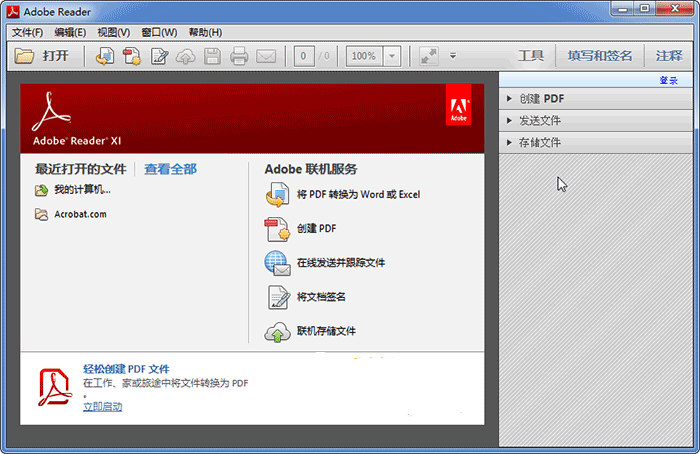Click the 登录 sign-in link
700x454 pixels.
[668, 81]
